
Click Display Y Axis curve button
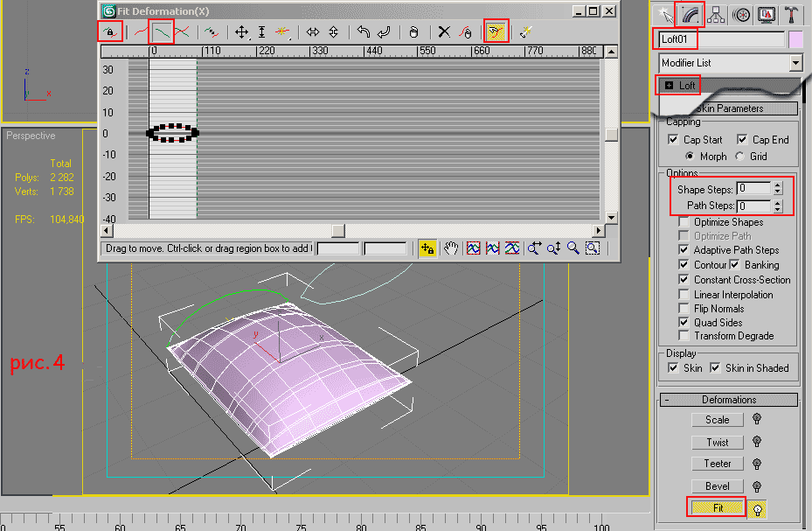coord(161,32)
